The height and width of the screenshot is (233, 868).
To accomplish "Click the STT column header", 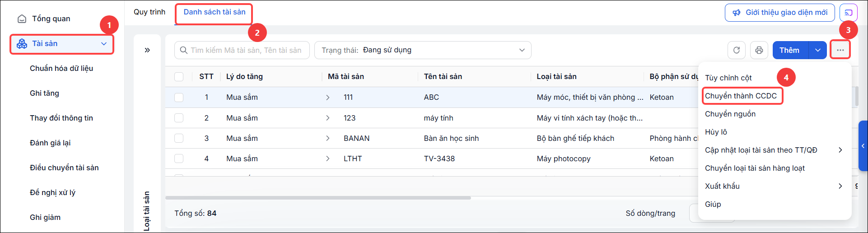I will click(x=206, y=77).
